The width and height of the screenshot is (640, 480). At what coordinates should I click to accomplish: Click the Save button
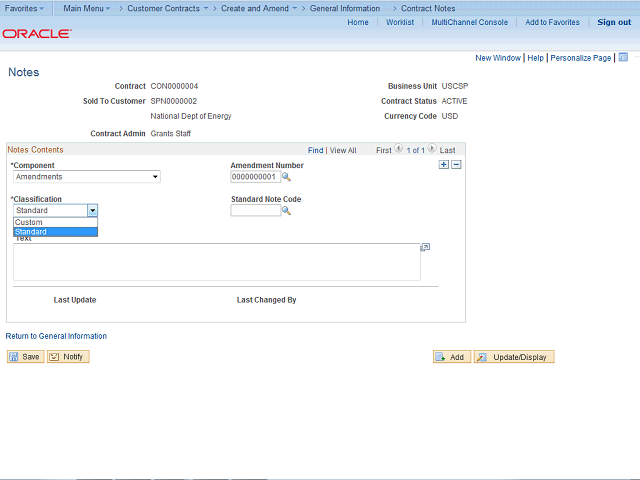tap(26, 357)
